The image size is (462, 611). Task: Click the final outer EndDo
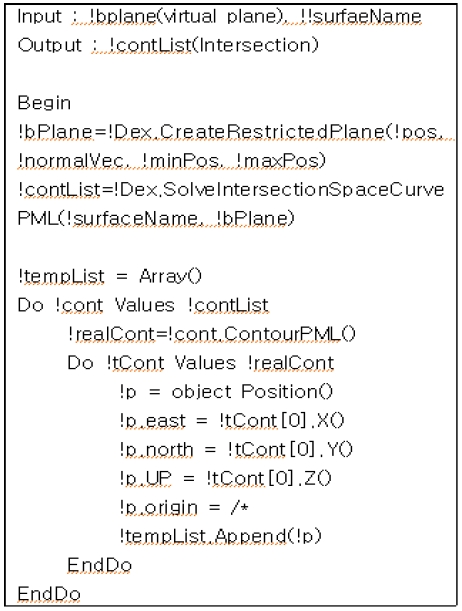tap(49, 594)
